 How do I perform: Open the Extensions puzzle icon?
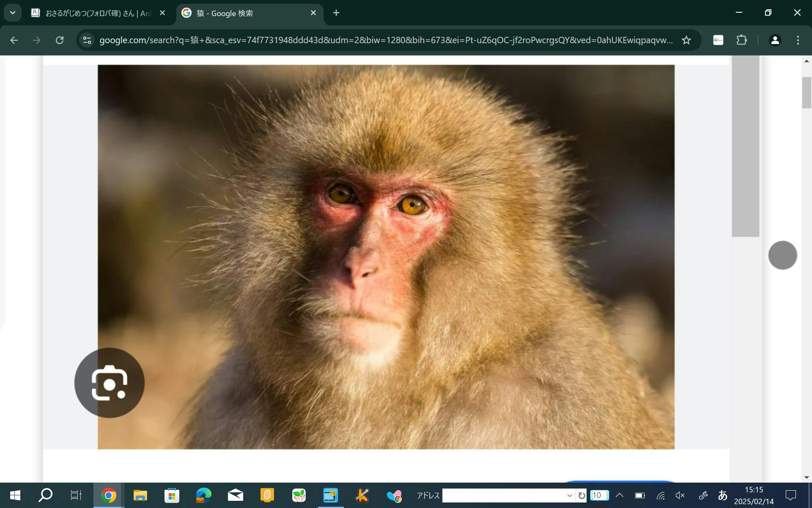point(741,40)
